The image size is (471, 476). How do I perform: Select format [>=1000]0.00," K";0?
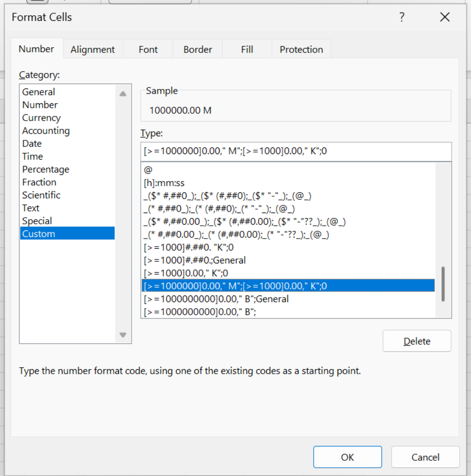(288, 273)
